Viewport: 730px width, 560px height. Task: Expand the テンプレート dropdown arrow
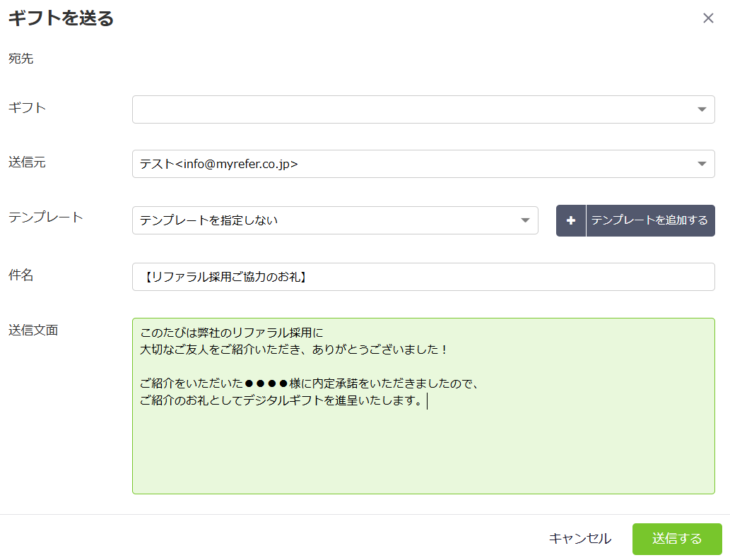tap(525, 220)
